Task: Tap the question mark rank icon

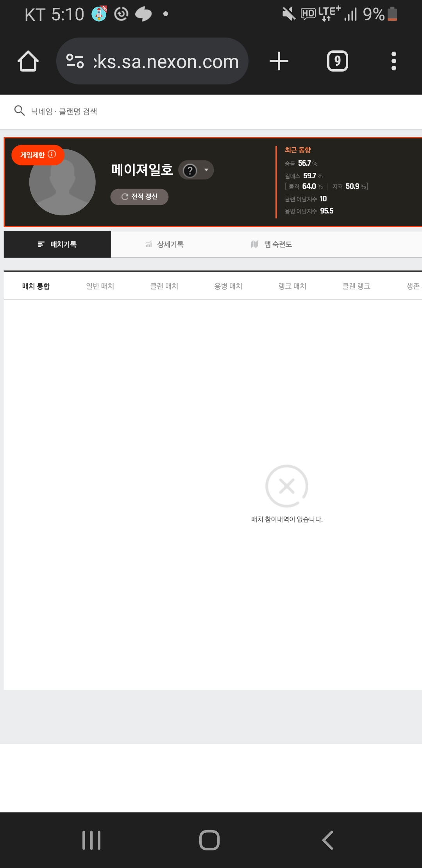Action: (x=190, y=170)
